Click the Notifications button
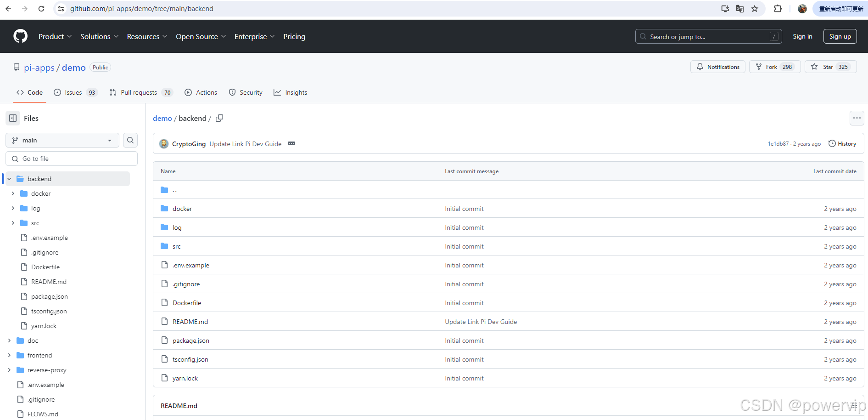The image size is (868, 420). 718,67
